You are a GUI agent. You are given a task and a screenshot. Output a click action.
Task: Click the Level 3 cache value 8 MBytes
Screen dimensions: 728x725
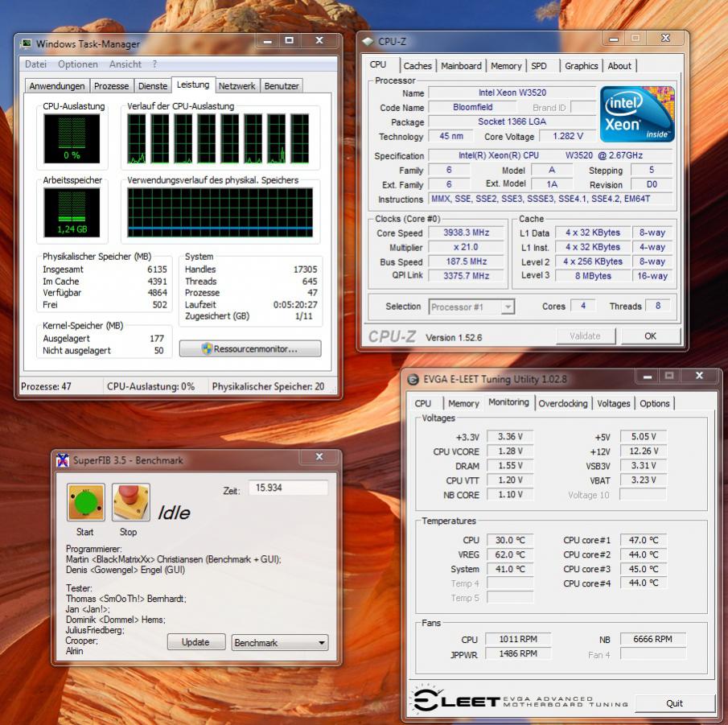tap(594, 276)
